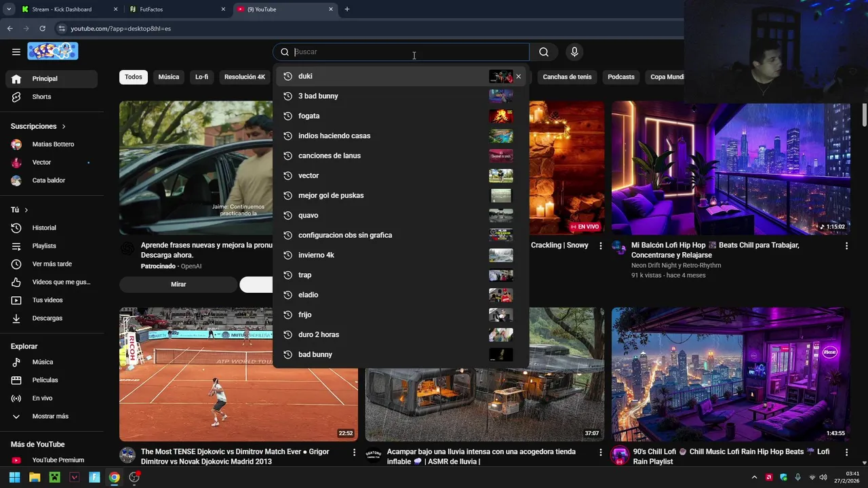The image size is (868, 488).
Task: Open Historial in the sidebar
Action: click(x=52, y=228)
